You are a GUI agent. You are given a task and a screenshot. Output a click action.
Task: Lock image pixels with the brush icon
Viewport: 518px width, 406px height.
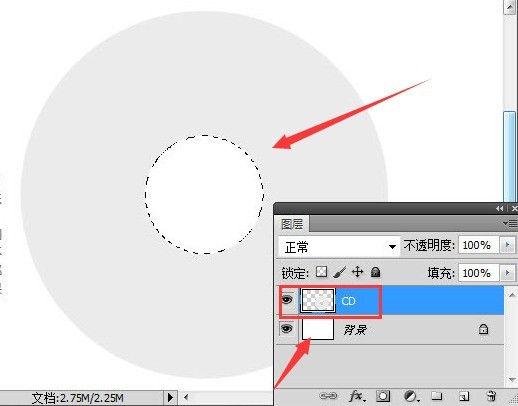(340, 272)
